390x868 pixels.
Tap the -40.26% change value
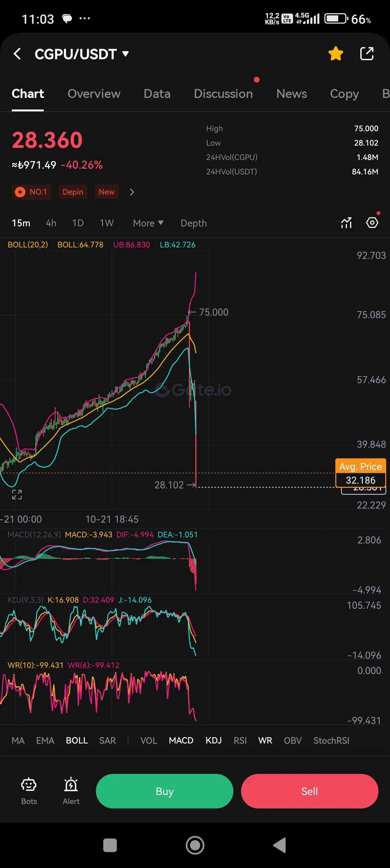coord(82,165)
